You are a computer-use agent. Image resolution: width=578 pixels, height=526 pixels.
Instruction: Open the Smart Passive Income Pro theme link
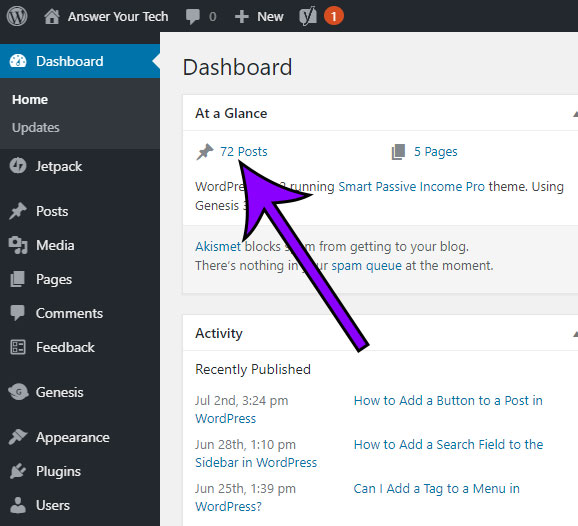point(411,187)
